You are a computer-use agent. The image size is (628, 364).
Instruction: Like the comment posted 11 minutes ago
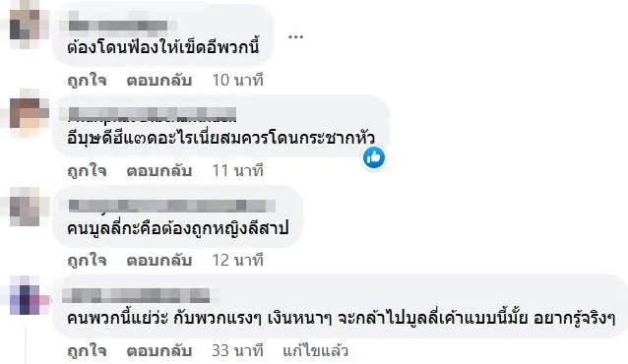(x=87, y=170)
